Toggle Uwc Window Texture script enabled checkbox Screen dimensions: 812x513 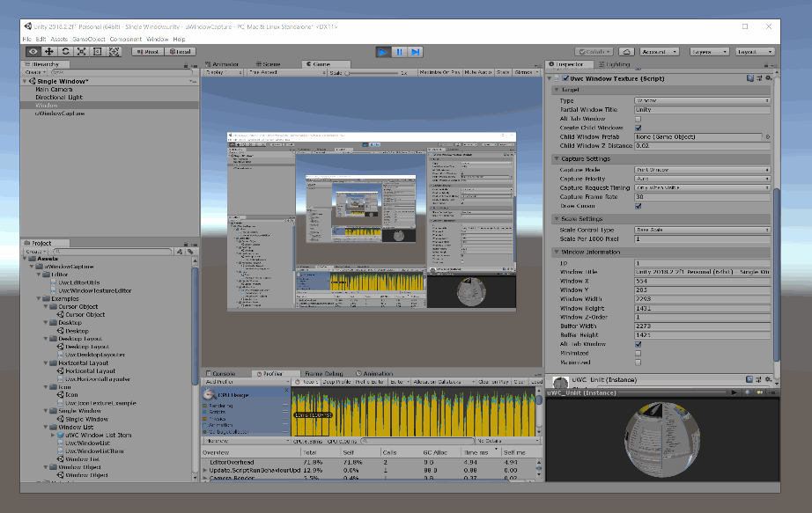[x=565, y=78]
